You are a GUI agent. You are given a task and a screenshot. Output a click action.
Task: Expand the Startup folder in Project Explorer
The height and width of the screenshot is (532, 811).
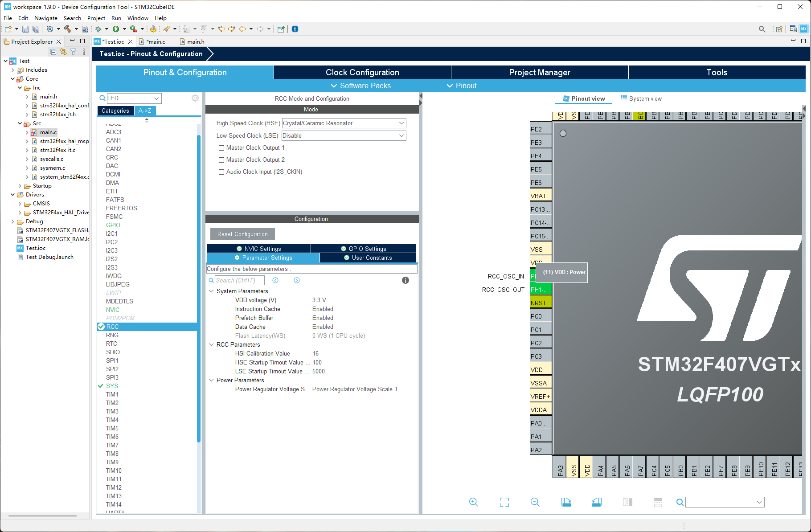[x=20, y=186]
